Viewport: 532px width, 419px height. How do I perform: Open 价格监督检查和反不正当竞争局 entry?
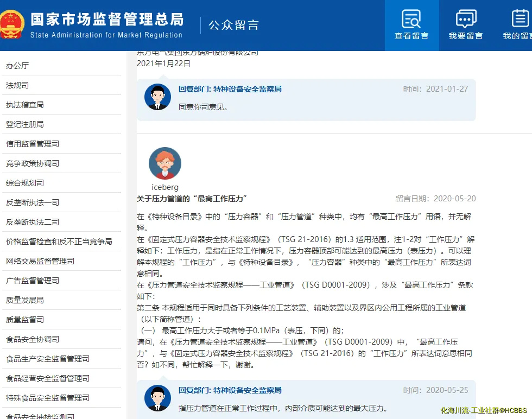coord(59,242)
